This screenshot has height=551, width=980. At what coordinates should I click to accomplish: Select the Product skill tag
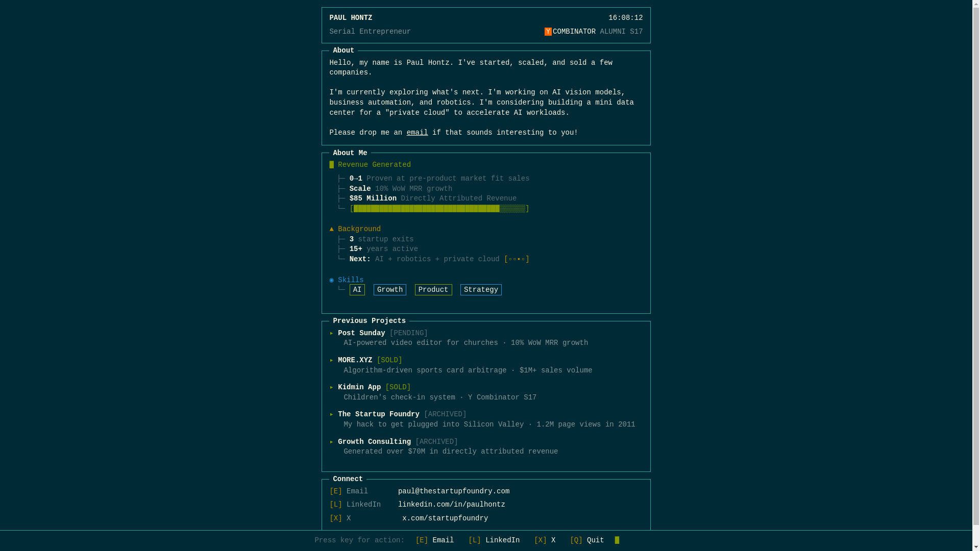(x=433, y=290)
